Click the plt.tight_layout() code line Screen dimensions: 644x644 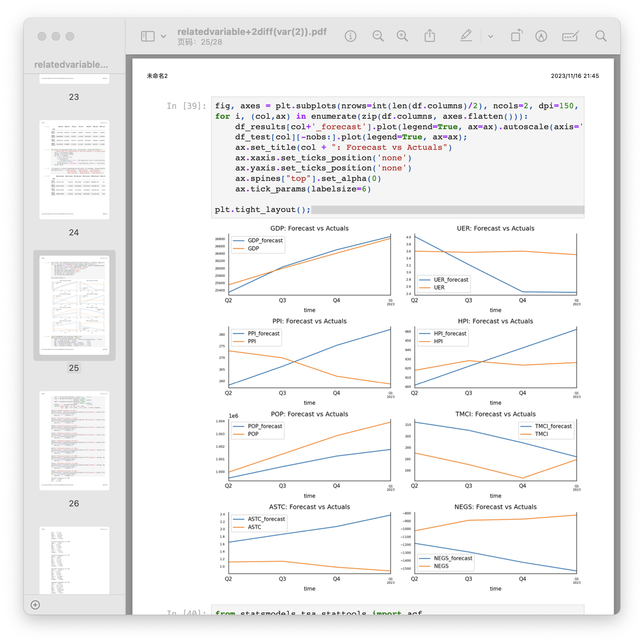(x=263, y=210)
